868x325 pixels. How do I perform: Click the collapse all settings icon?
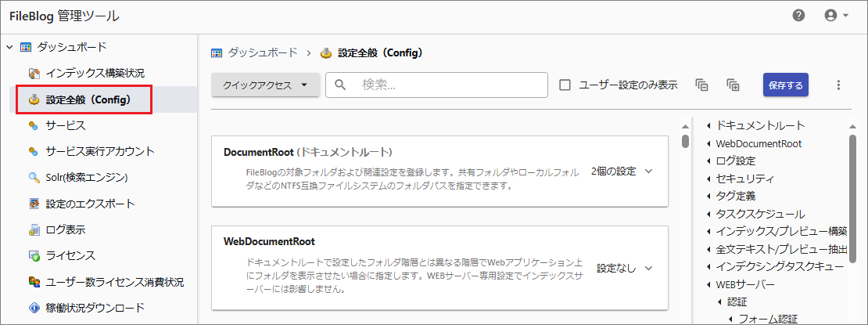point(701,85)
